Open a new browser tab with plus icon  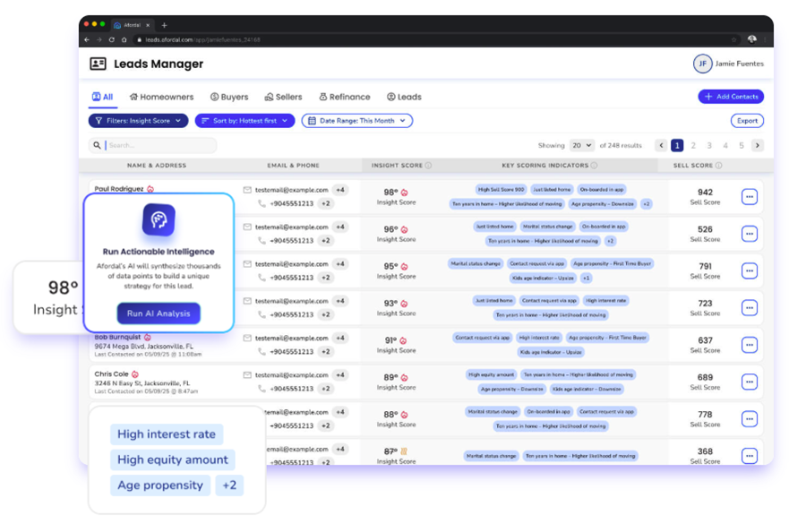[x=165, y=25]
